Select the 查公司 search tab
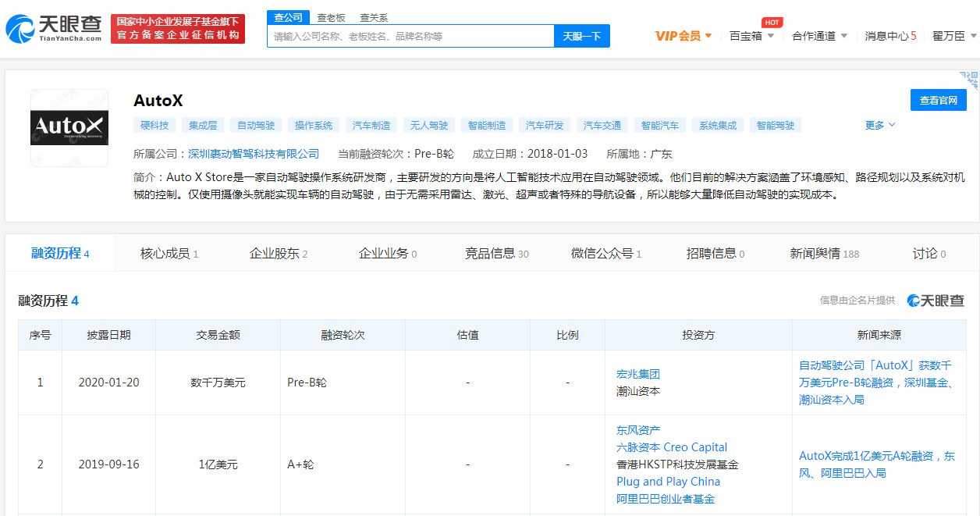The width and height of the screenshot is (980, 516). point(289,17)
